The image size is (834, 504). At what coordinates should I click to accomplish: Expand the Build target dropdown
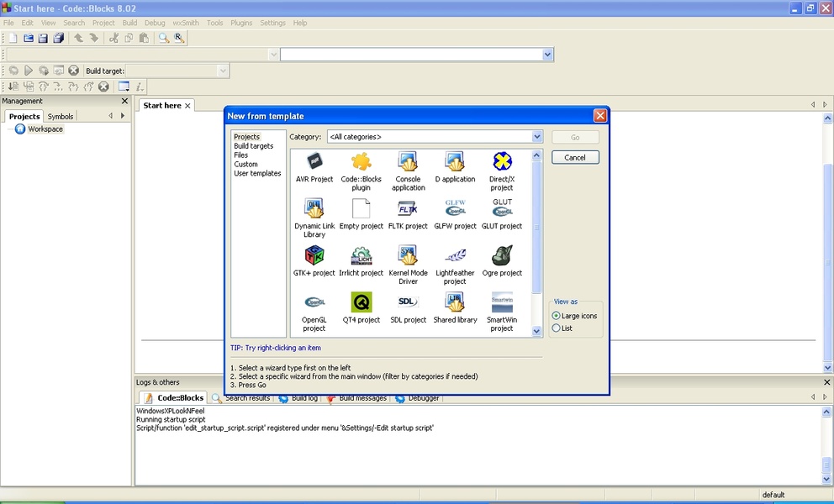223,71
